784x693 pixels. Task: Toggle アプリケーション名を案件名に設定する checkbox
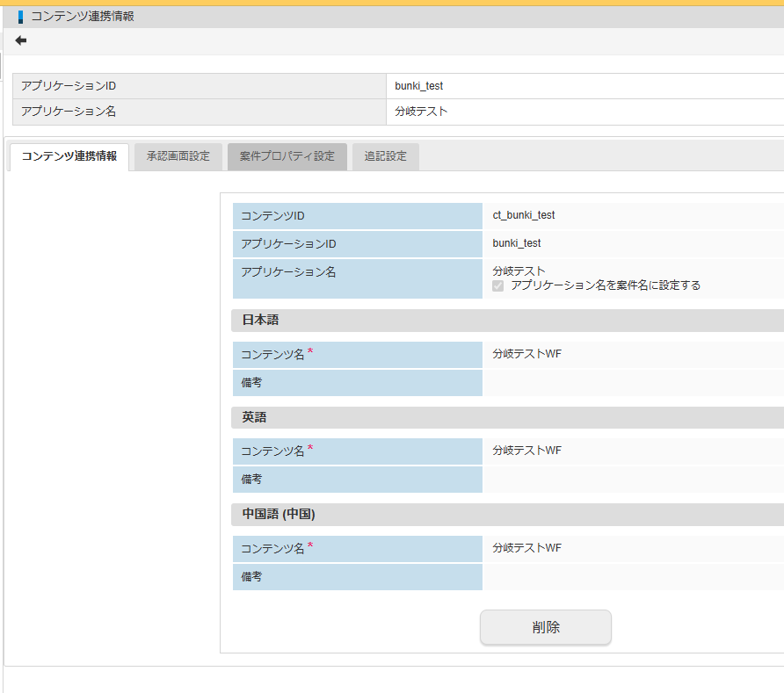[498, 285]
